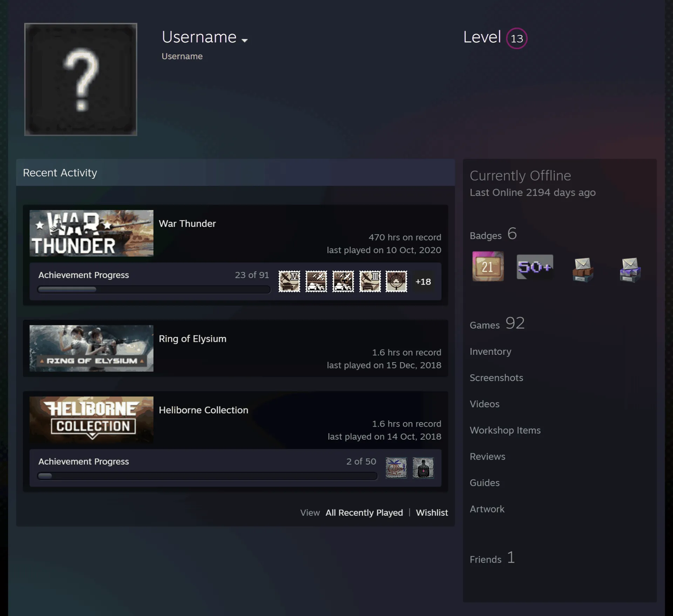Click the question-mark profile avatar
The image size is (673, 616).
(81, 79)
